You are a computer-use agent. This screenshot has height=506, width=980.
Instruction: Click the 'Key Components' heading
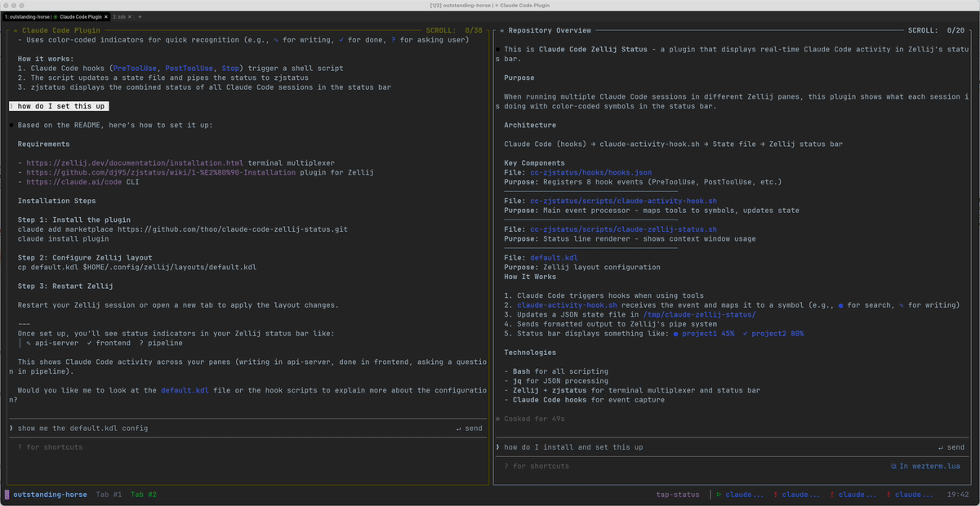[534, 163]
